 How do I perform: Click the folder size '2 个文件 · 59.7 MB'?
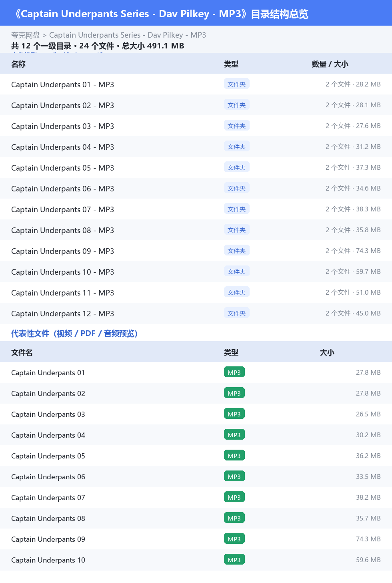[x=353, y=271]
